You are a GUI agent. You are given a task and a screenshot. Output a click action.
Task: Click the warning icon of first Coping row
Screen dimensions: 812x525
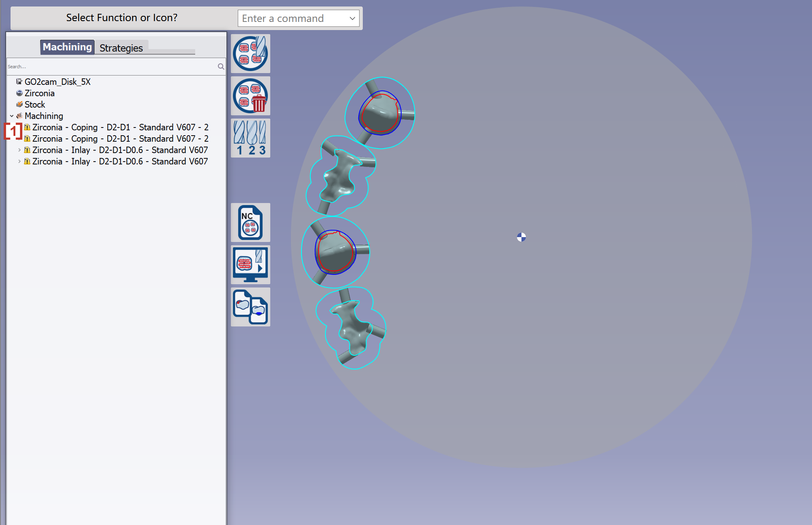click(27, 127)
